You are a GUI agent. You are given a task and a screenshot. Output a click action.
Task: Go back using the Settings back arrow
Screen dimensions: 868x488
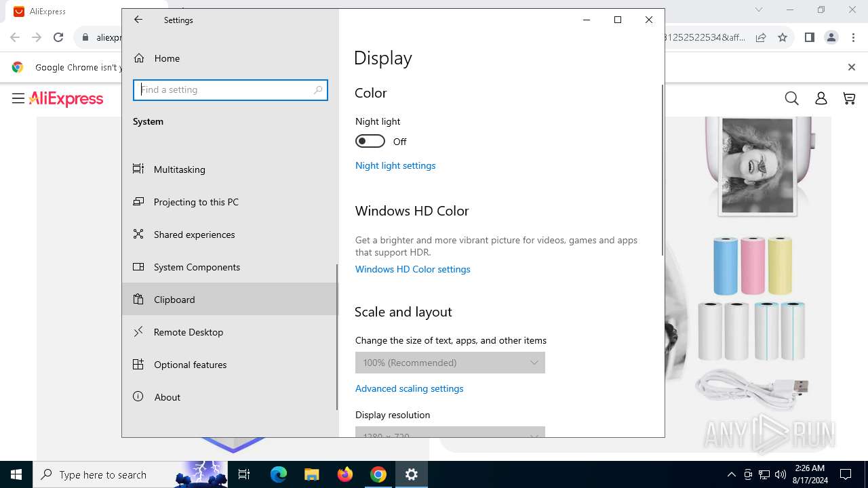pyautogui.click(x=138, y=20)
